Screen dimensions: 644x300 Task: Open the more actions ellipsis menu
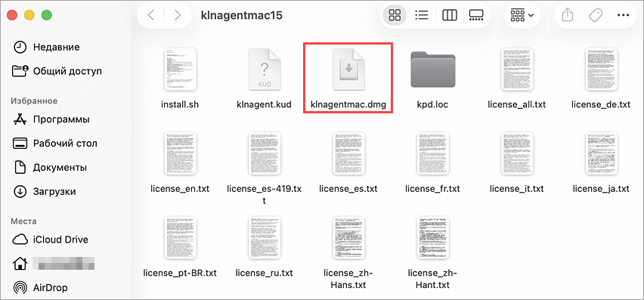point(623,15)
